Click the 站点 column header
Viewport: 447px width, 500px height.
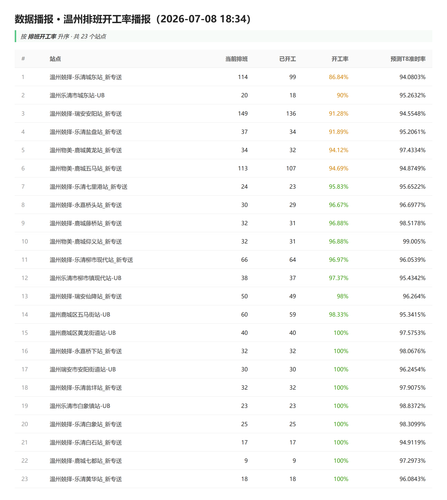[x=55, y=59]
